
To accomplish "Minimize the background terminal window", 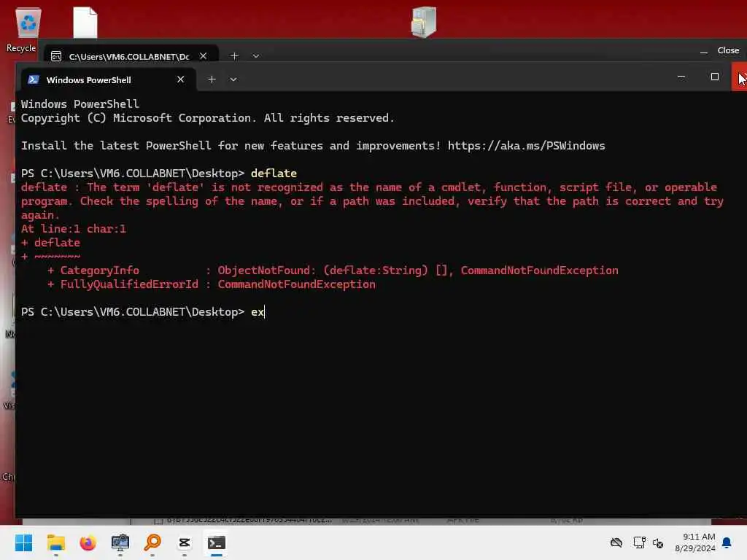I will click(704, 52).
